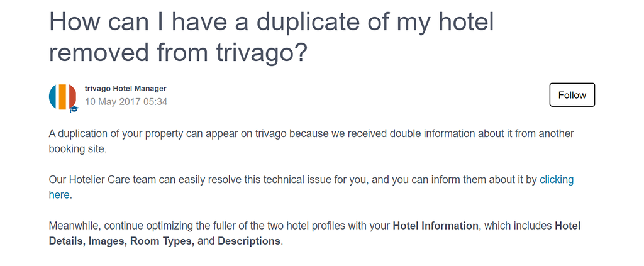Click the bold Descriptions word
The image size is (644, 266).
(249, 241)
